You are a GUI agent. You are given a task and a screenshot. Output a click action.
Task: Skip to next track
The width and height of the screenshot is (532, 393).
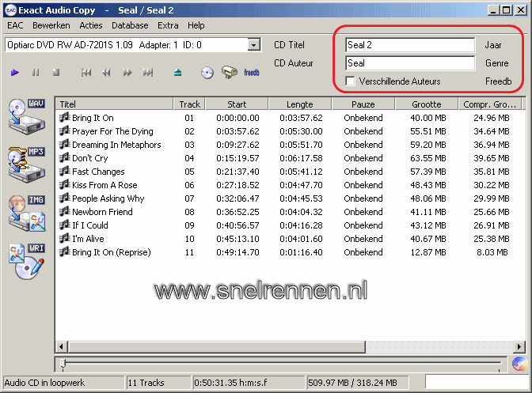point(148,73)
